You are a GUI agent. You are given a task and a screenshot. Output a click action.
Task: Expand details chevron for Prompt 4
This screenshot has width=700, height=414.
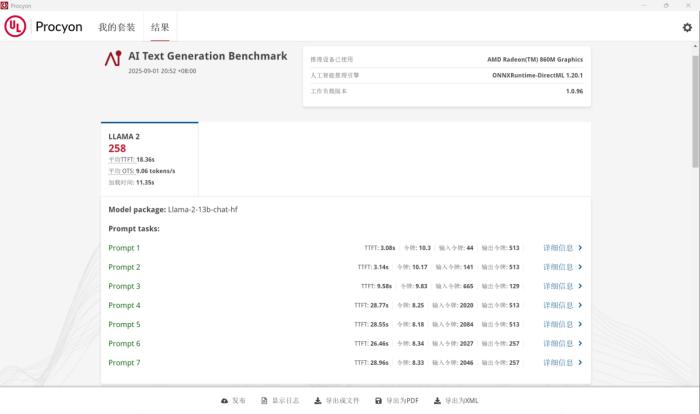click(x=580, y=305)
